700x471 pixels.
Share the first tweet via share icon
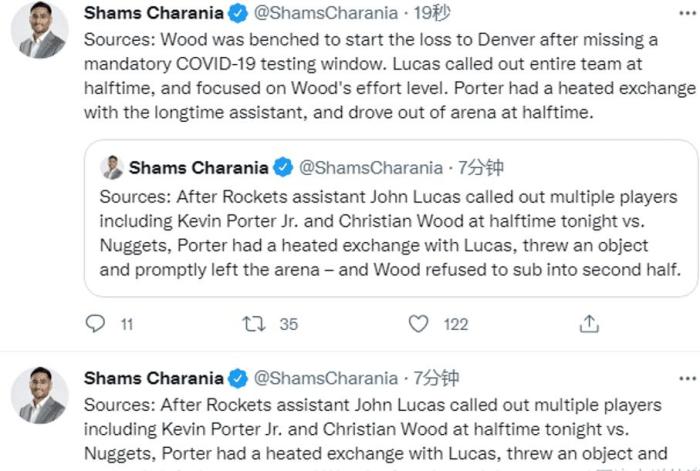coord(590,323)
